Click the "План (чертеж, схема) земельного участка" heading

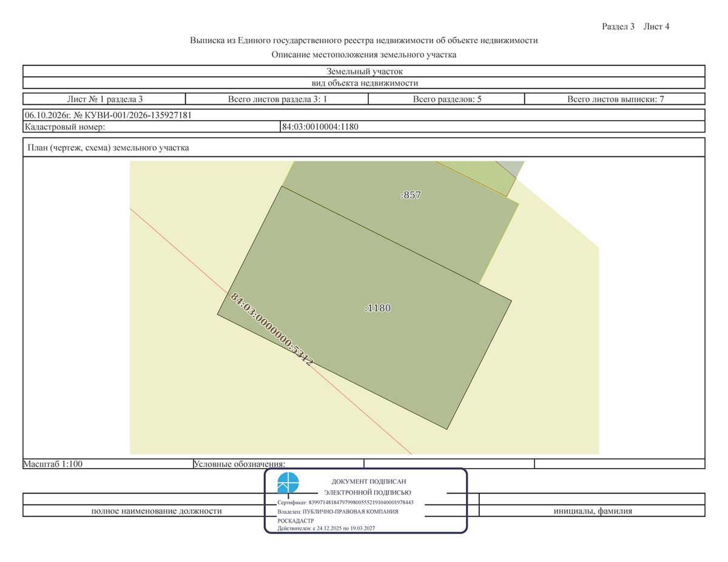108,147
